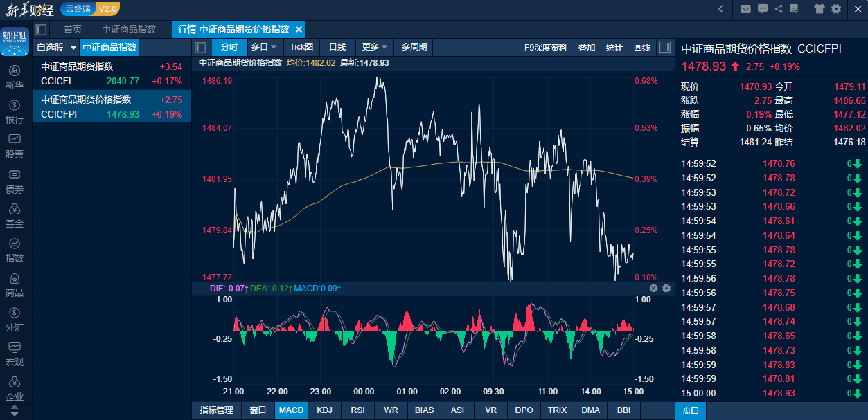Open the mail inbox icon
This screenshot has height=420, width=868.
pyautogui.click(x=745, y=9)
